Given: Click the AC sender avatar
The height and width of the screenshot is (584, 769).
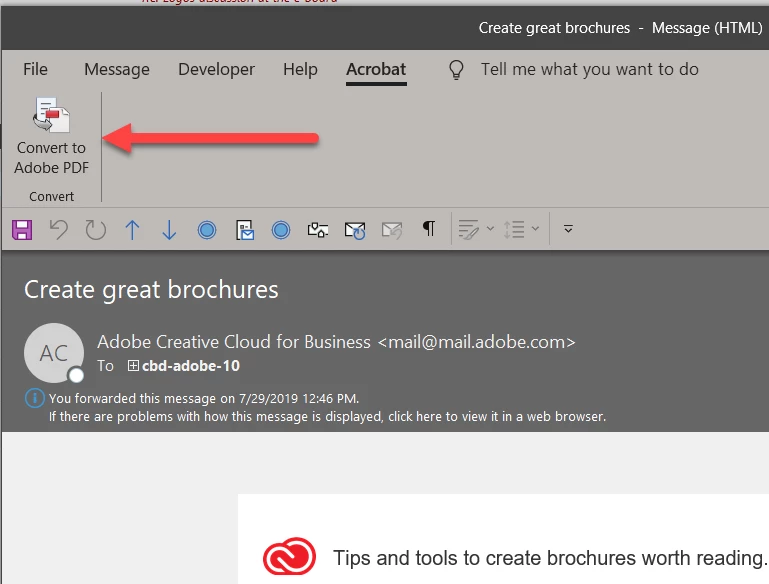Looking at the screenshot, I should [54, 353].
